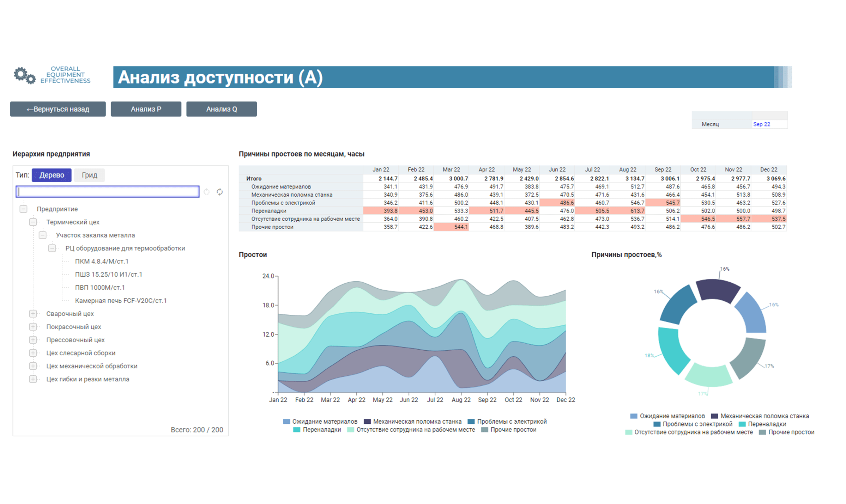Expand Цех гибки и резки металла node
Screen dimensions: 846x504
[x=33, y=379]
